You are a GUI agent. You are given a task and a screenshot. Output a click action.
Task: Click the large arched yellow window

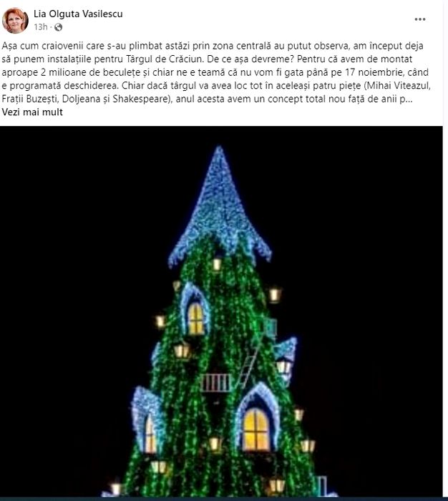tap(256, 429)
